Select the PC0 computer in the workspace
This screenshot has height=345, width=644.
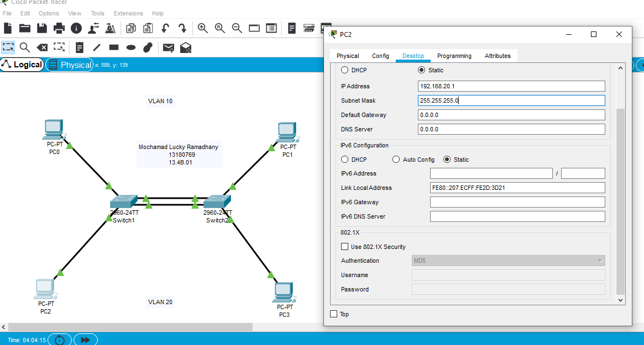(x=54, y=130)
